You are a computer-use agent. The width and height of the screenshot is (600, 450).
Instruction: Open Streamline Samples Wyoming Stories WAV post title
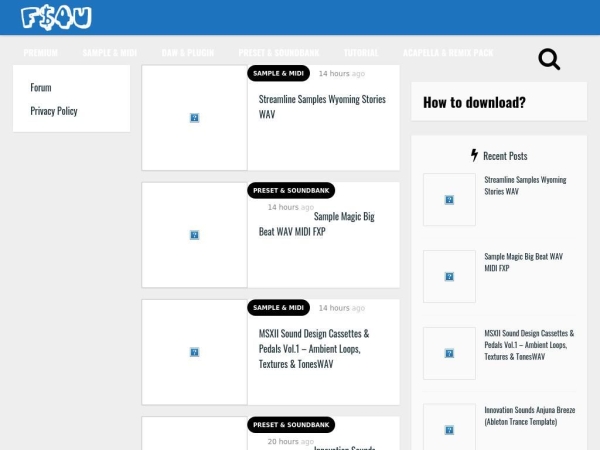pos(322,107)
